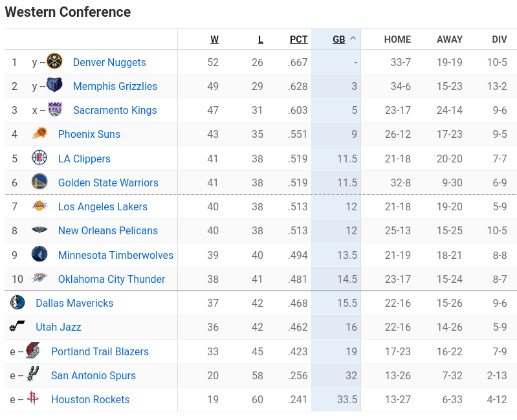The image size is (517, 420).
Task: Click the Denver Nuggets team logo
Action: [55, 62]
